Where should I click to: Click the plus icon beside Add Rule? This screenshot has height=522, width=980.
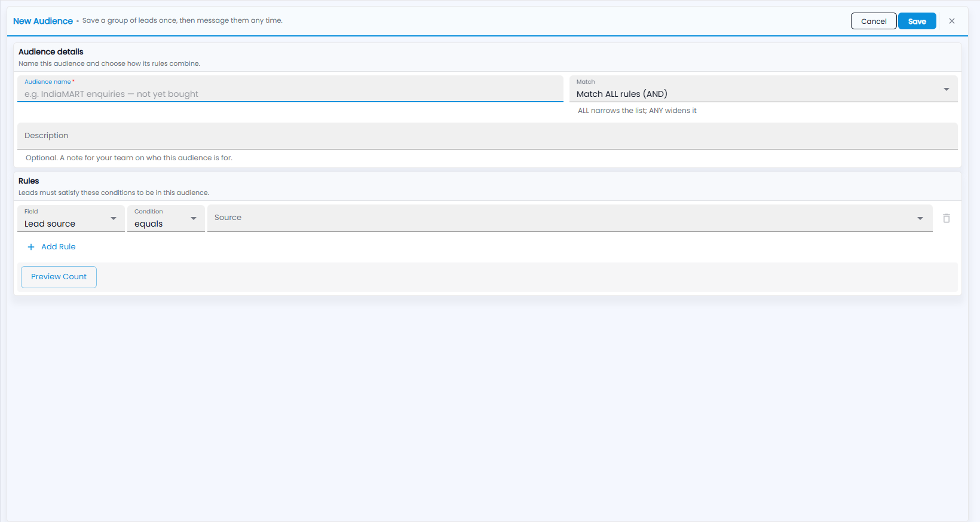click(x=31, y=247)
